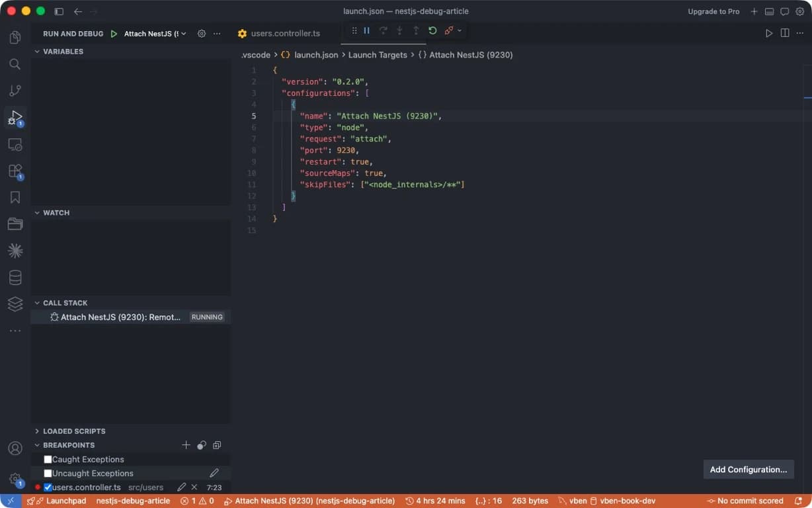Open the folder-shaped project manager icon
812x508 pixels.
coord(15,224)
